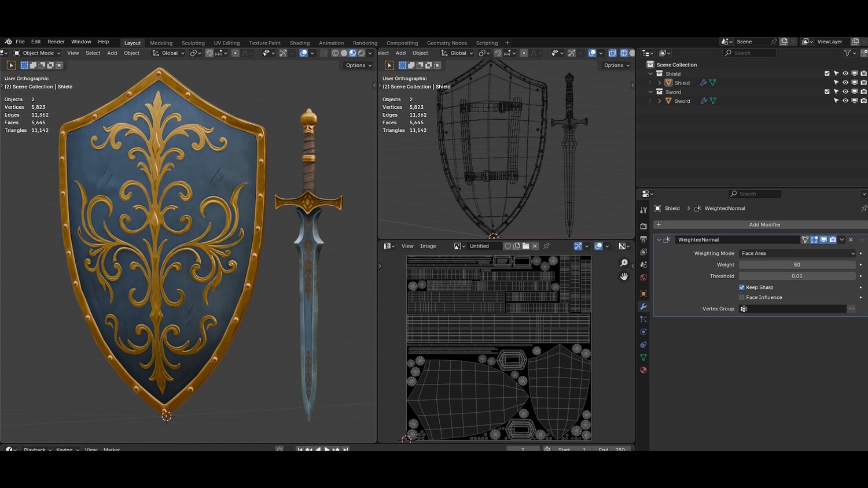
Task: Add a new workspace with plus button
Action: point(507,43)
